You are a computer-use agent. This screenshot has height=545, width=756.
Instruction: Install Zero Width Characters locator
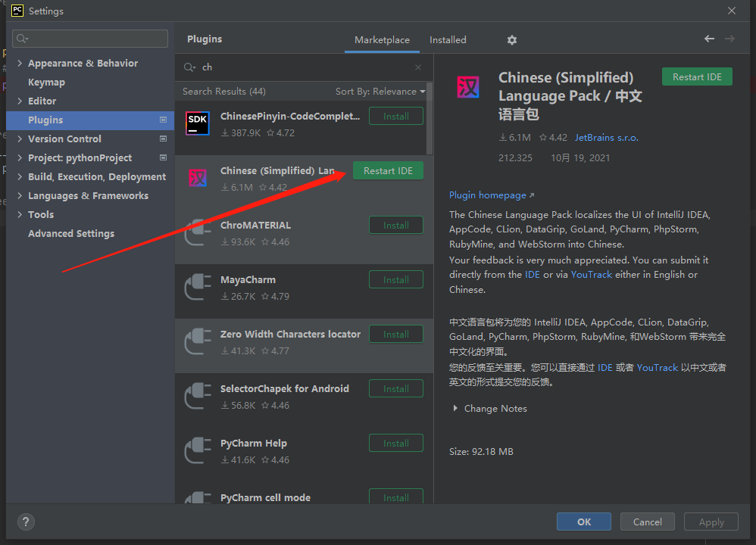coord(396,334)
